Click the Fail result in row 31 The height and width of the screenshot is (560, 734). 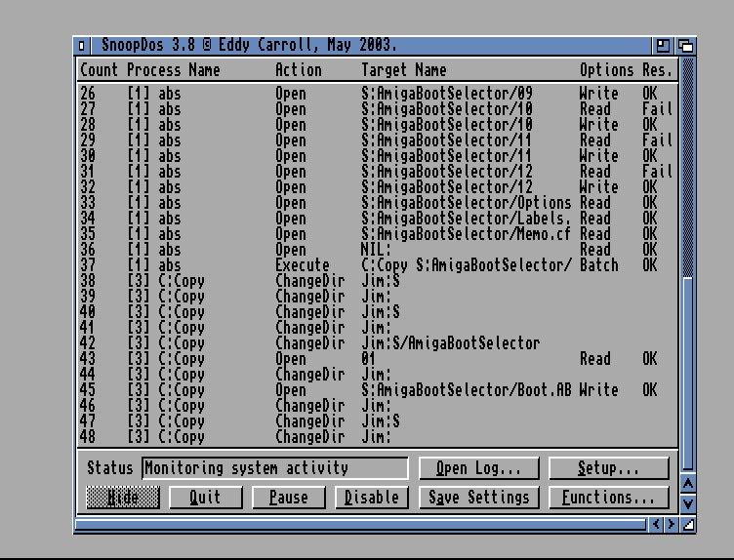click(657, 172)
